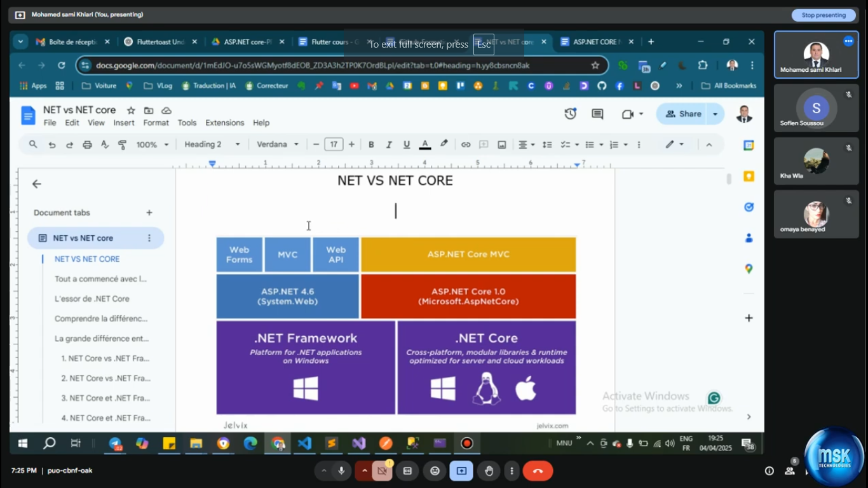This screenshot has width=868, height=488.
Task: Open Google Contacts in the side panel
Action: click(x=749, y=238)
